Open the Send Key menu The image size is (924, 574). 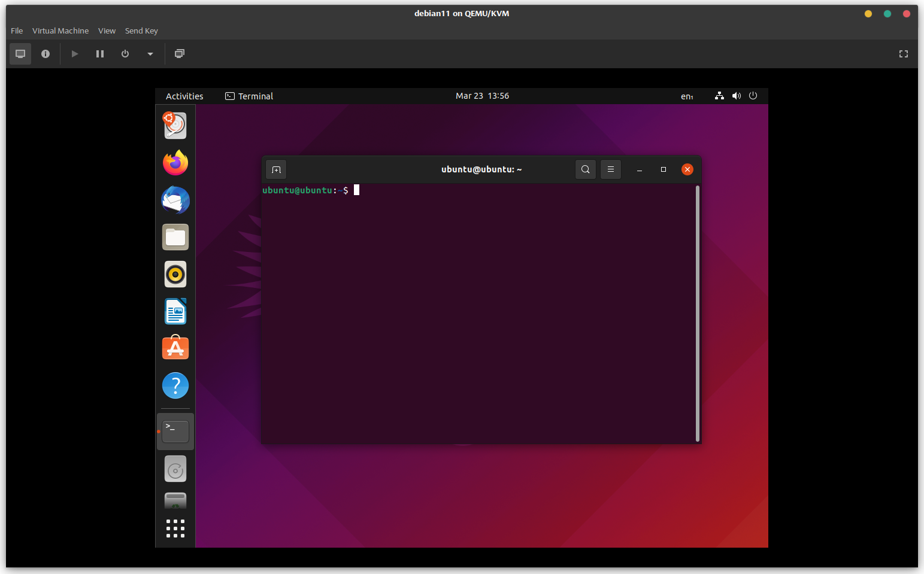pos(141,31)
